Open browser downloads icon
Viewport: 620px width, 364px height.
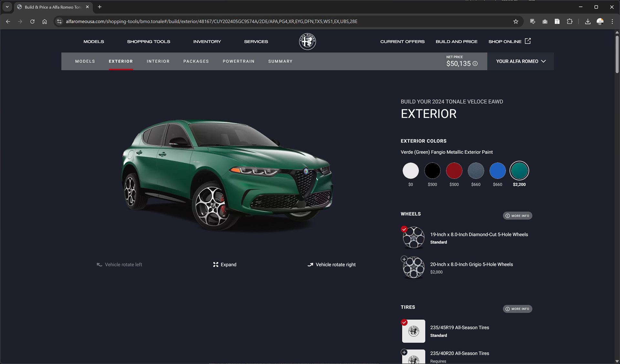588,21
